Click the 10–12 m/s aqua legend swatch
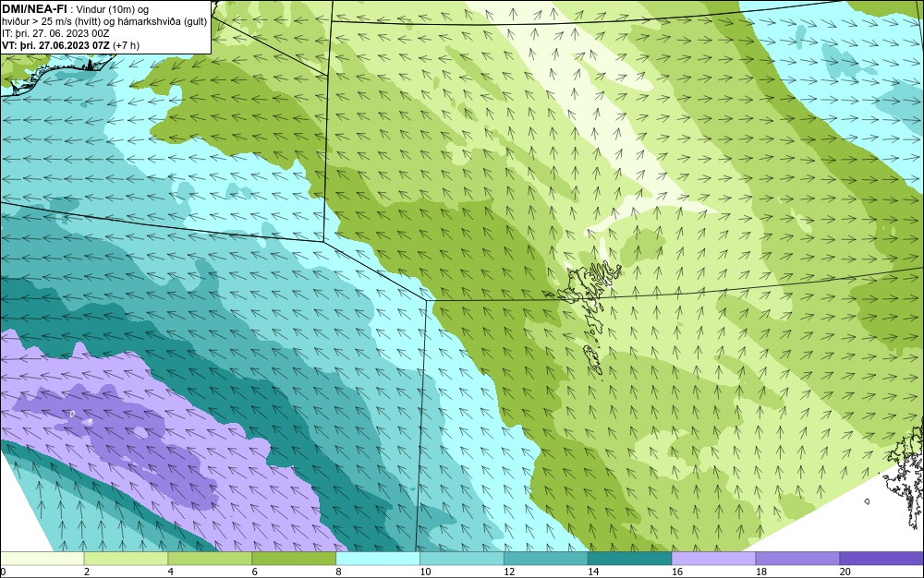The image size is (924, 578). tap(462, 558)
